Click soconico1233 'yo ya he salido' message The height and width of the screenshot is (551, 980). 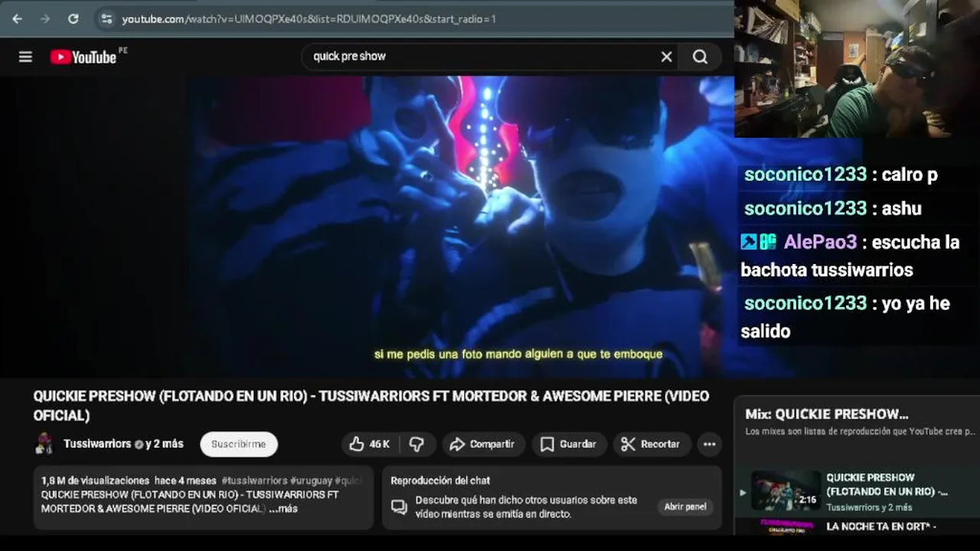tap(845, 317)
